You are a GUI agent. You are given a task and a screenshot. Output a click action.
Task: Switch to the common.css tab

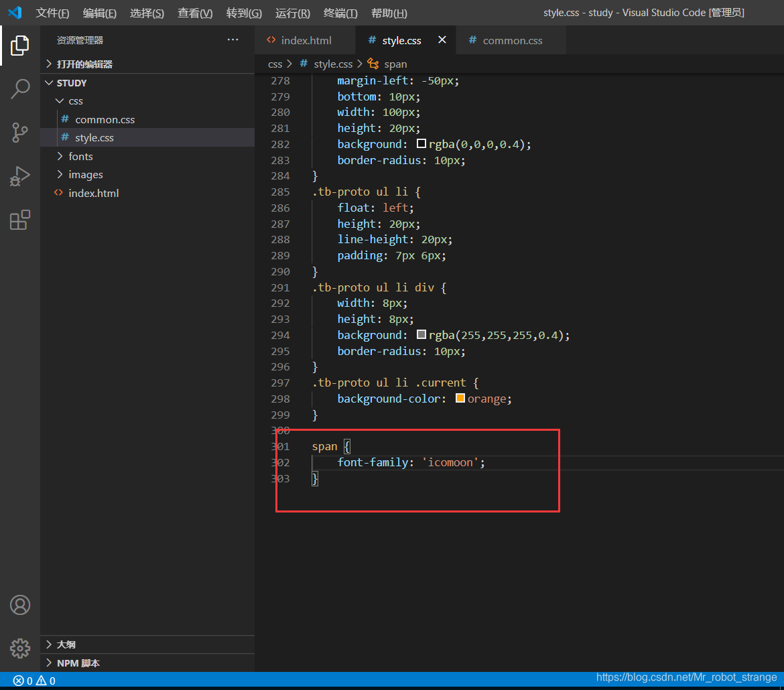click(x=511, y=40)
